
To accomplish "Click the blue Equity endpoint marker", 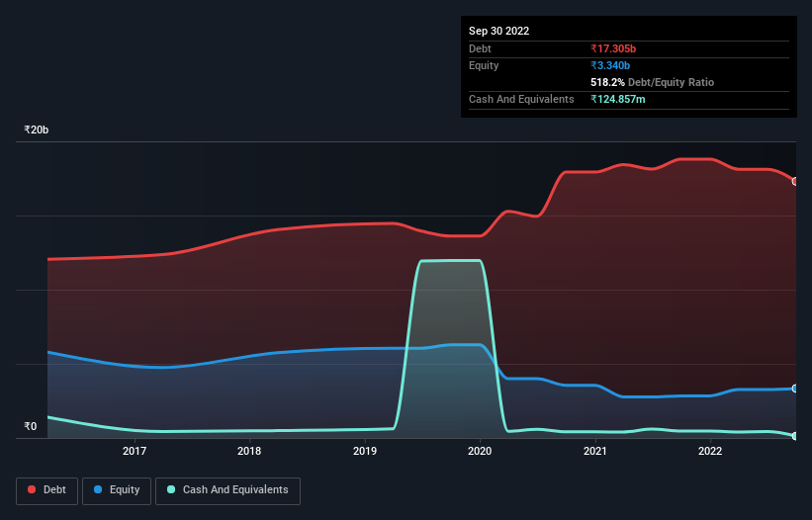I will pyautogui.click(x=795, y=389).
